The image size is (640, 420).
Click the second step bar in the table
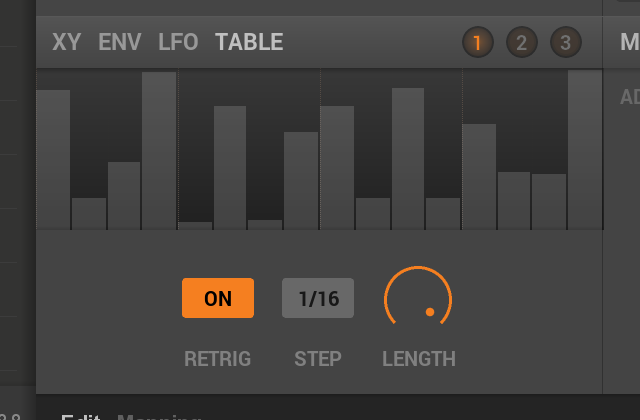(x=89, y=214)
